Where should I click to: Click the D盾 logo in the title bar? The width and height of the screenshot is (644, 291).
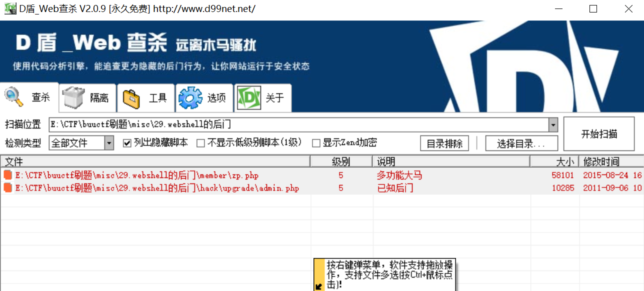[10, 8]
